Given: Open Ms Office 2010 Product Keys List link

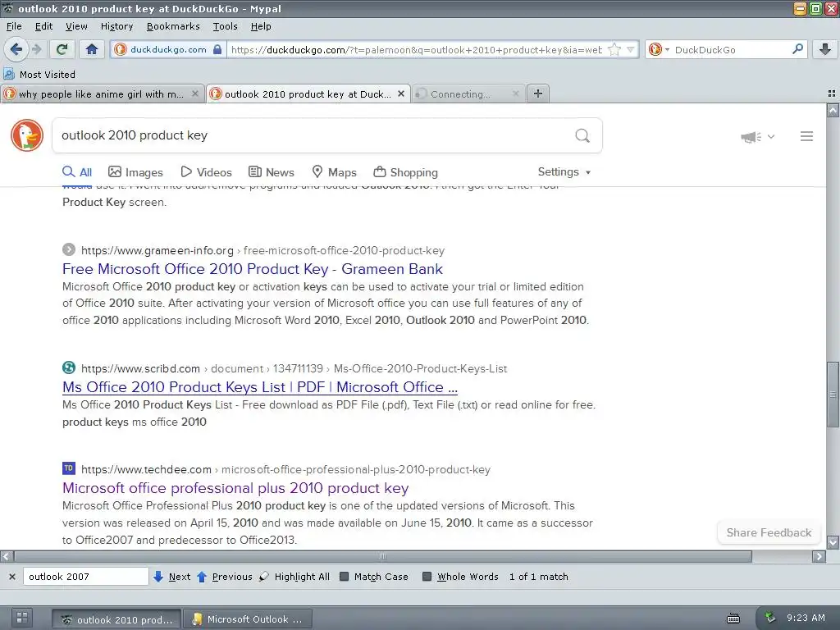Looking at the screenshot, I should [260, 387].
